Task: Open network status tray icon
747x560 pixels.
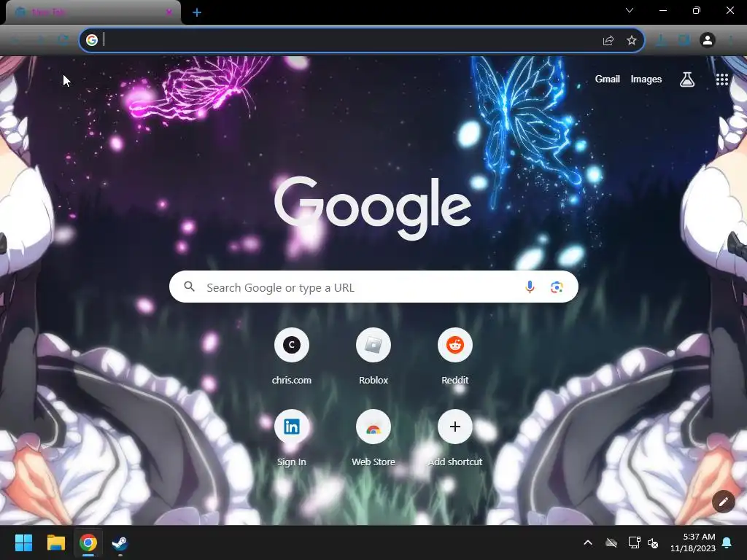Action: coord(634,542)
